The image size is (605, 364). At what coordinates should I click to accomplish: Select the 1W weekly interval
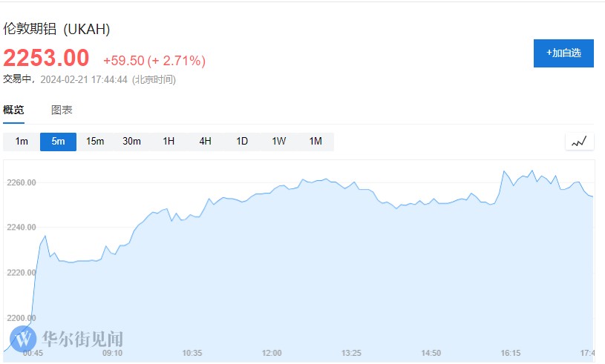[278, 142]
